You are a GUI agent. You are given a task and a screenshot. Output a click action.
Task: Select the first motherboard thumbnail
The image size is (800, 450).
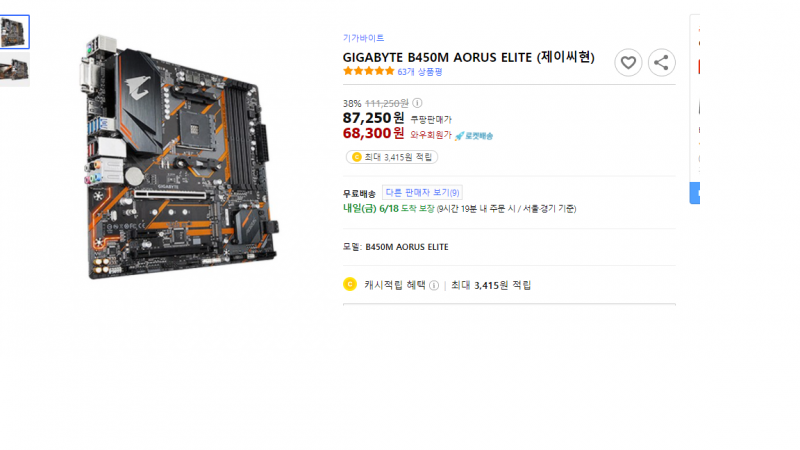(x=14, y=32)
